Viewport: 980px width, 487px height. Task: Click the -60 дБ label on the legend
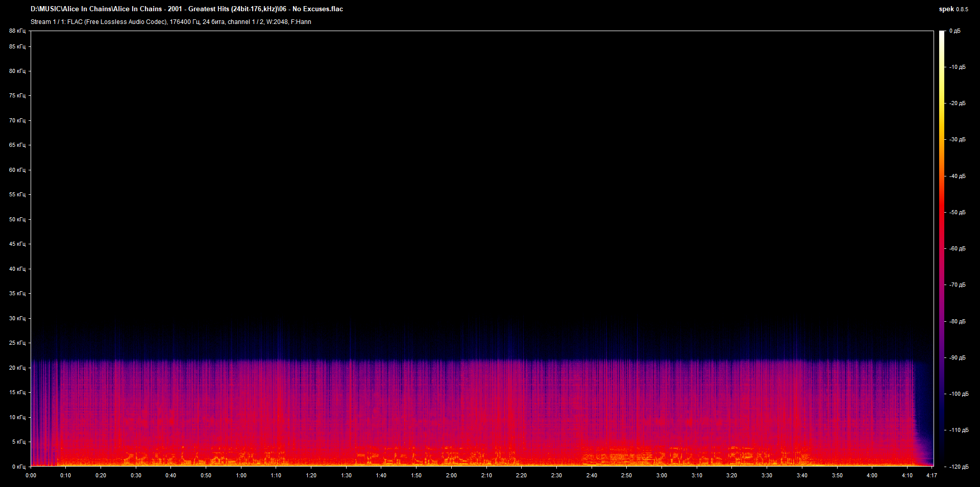tap(957, 249)
